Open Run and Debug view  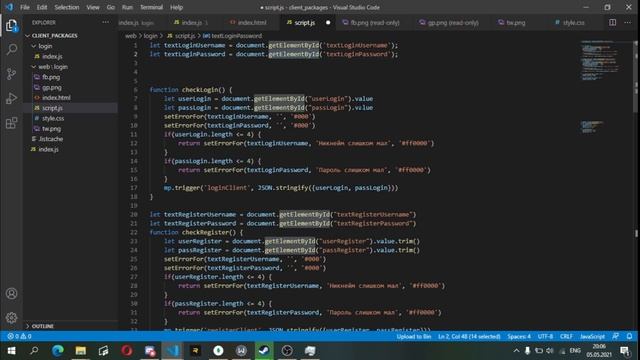[x=11, y=98]
